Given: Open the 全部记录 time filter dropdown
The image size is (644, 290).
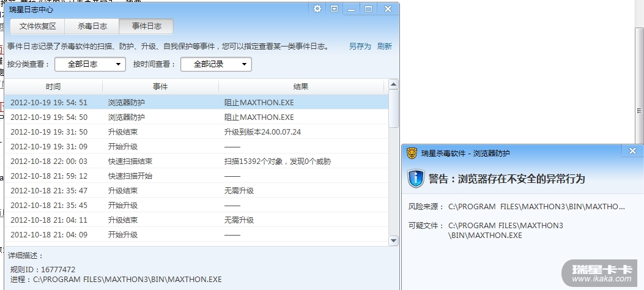Looking at the screenshot, I should [216, 64].
